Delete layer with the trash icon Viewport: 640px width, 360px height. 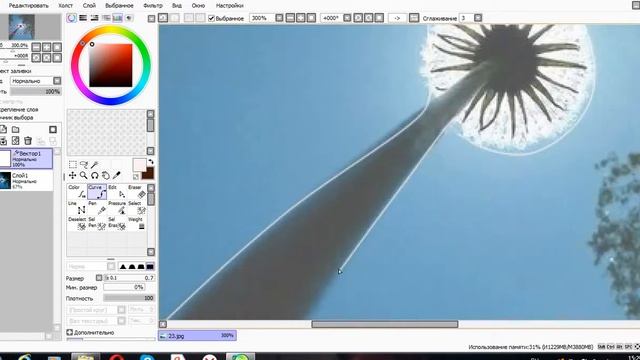[28, 141]
